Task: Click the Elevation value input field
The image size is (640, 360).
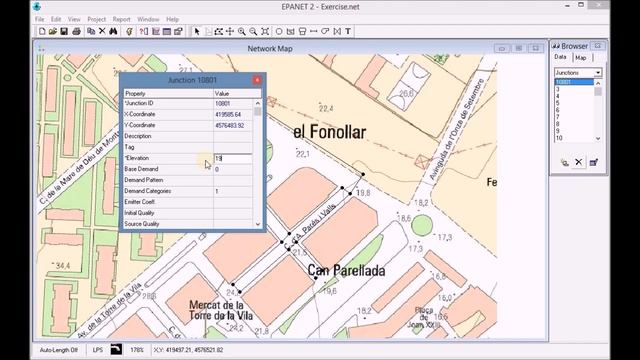Action: pos(233,158)
